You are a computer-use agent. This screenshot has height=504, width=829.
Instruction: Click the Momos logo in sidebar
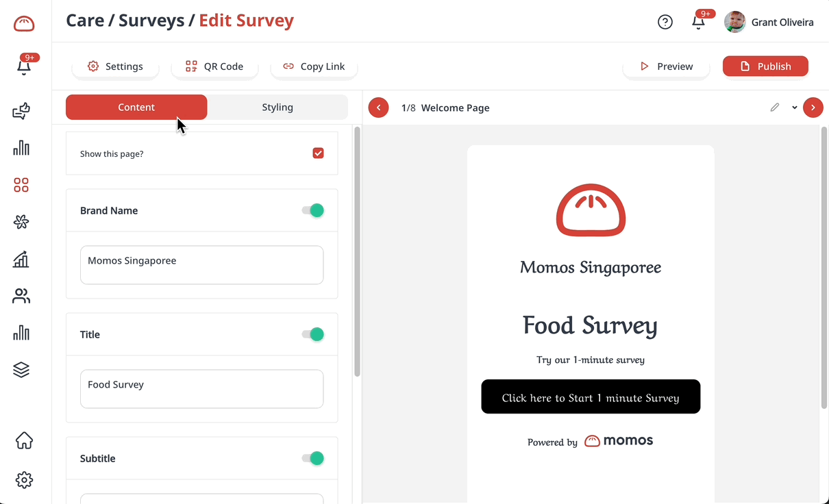24,24
